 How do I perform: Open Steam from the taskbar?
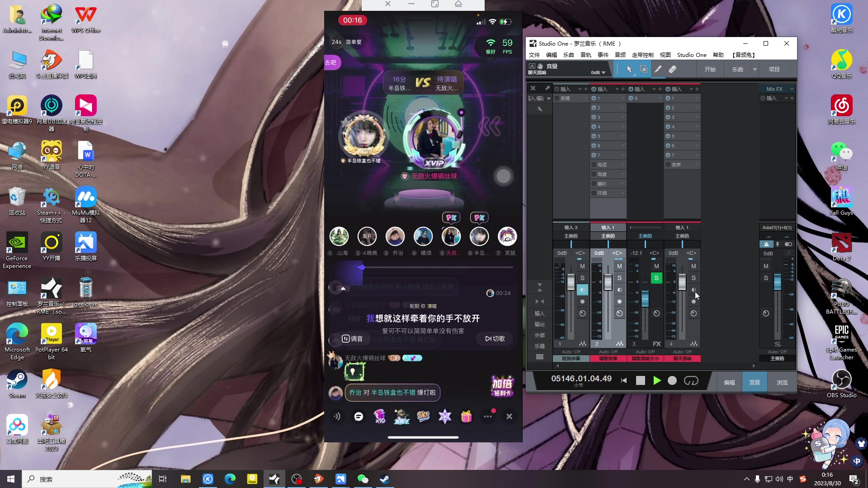pos(385,479)
